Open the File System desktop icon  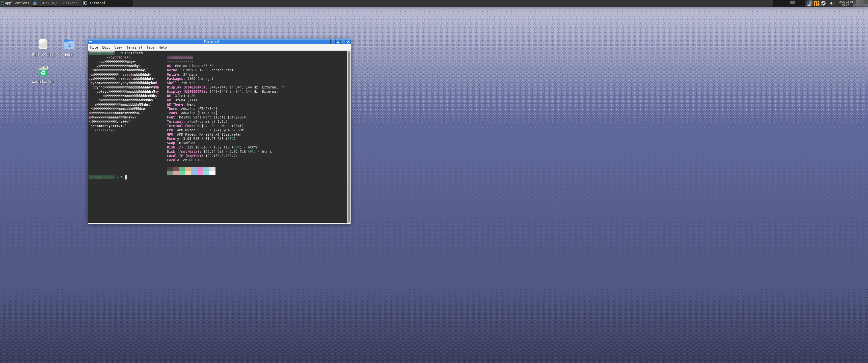[x=43, y=44]
